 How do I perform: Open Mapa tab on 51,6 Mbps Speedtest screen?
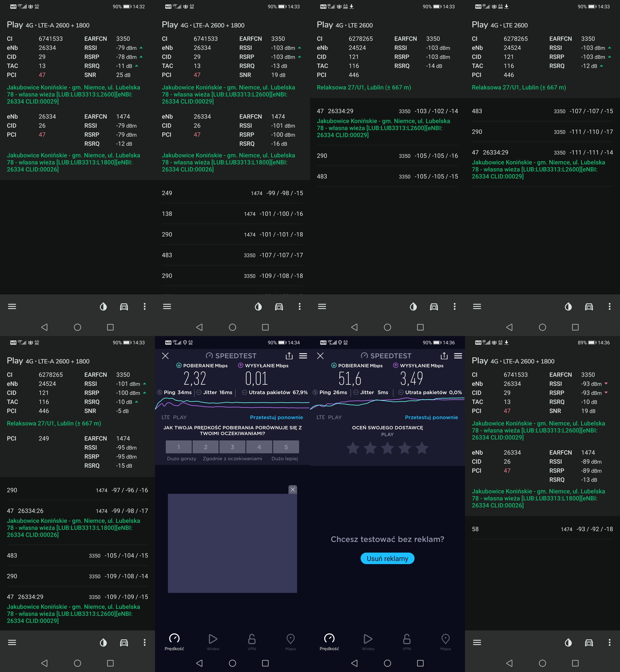(x=445, y=642)
